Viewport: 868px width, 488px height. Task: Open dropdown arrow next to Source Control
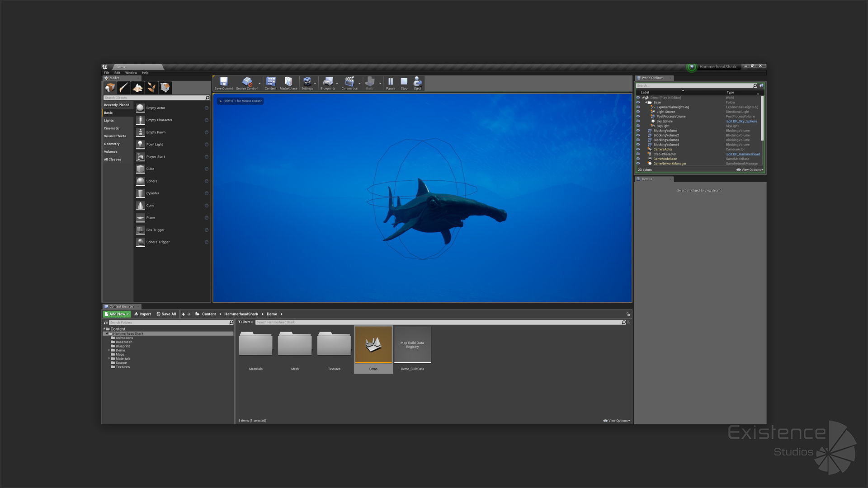[x=259, y=84]
